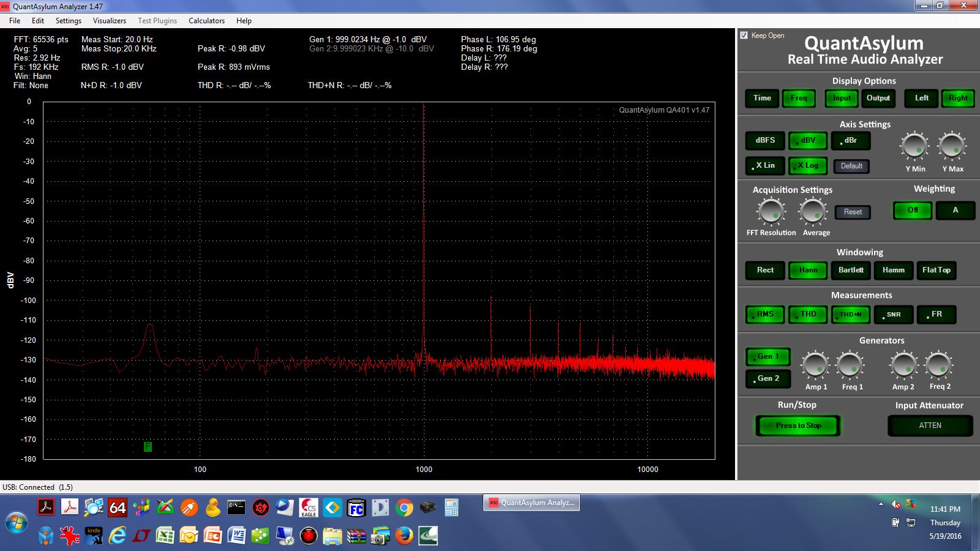Click the Y Min knob
The image size is (980, 551).
point(914,146)
